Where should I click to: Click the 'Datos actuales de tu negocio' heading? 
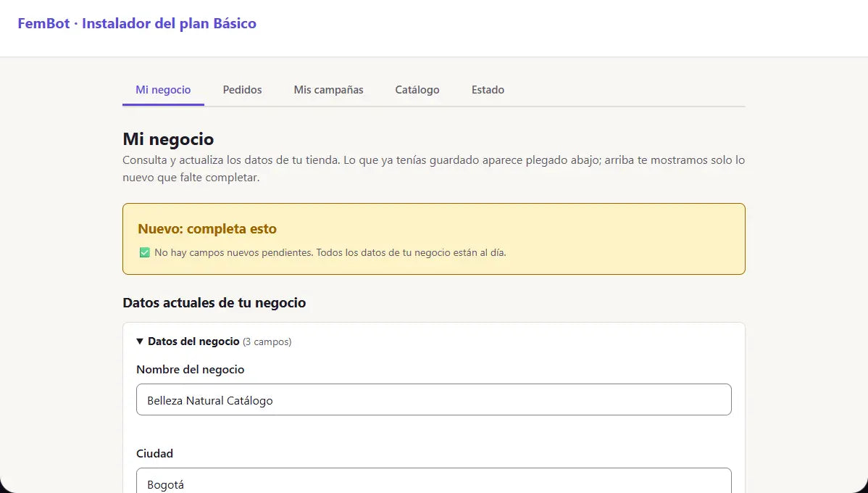tap(214, 303)
